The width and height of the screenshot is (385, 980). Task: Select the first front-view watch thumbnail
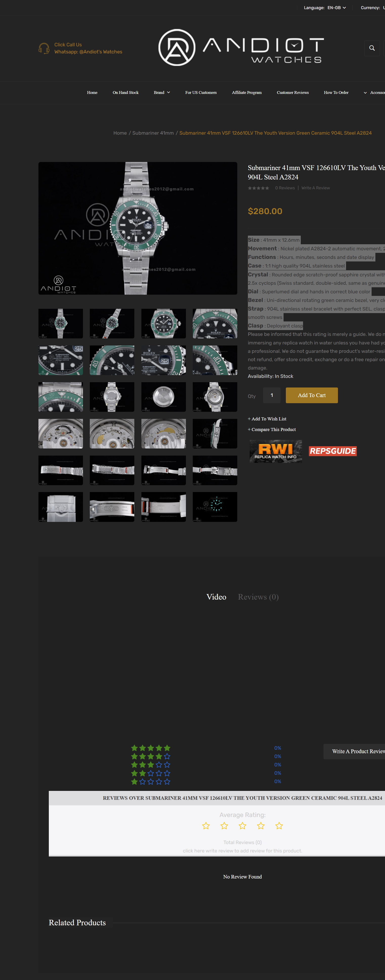click(60, 323)
